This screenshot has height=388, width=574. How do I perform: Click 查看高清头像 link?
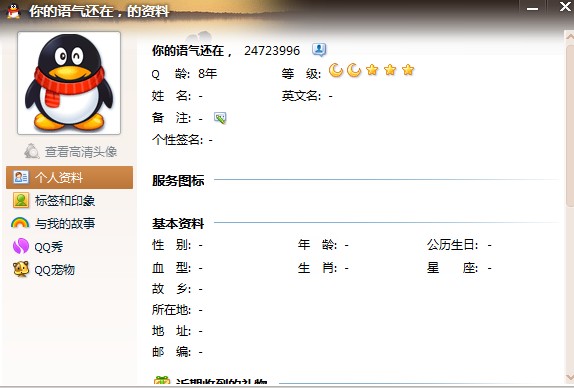click(81, 152)
